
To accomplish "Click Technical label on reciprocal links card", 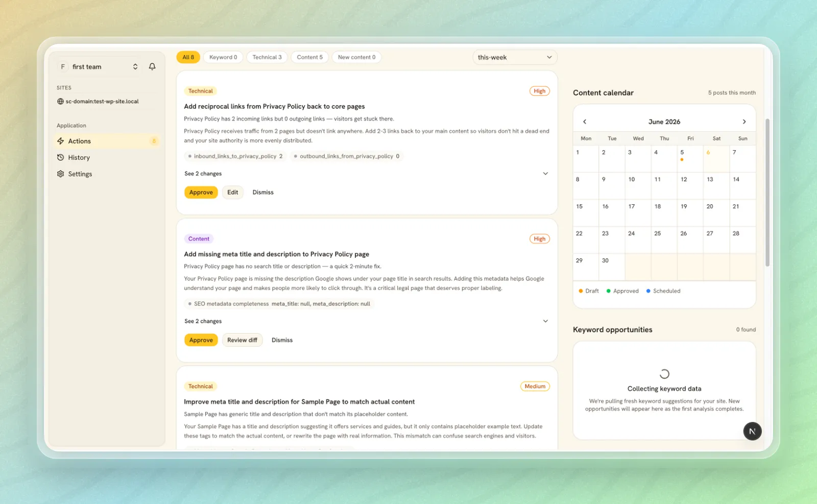I will click(x=200, y=91).
